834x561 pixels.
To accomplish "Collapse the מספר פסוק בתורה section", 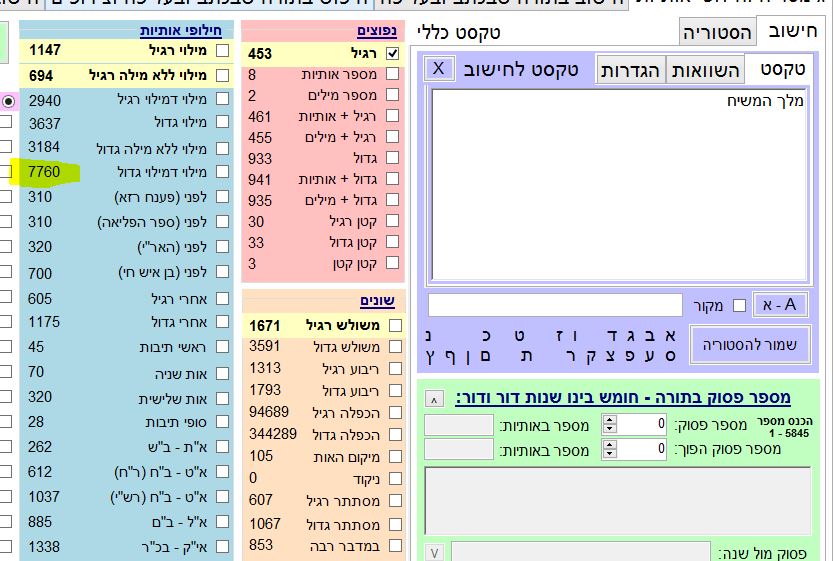I will [433, 398].
